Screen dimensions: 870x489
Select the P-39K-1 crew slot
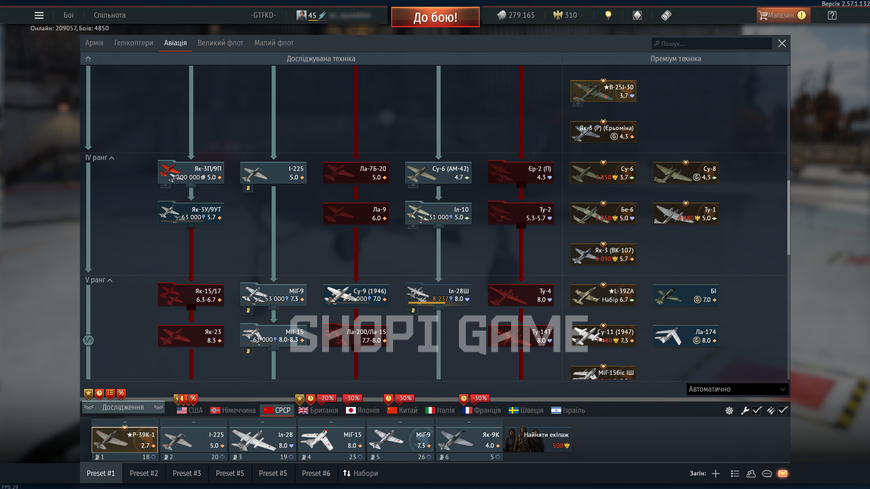point(124,442)
